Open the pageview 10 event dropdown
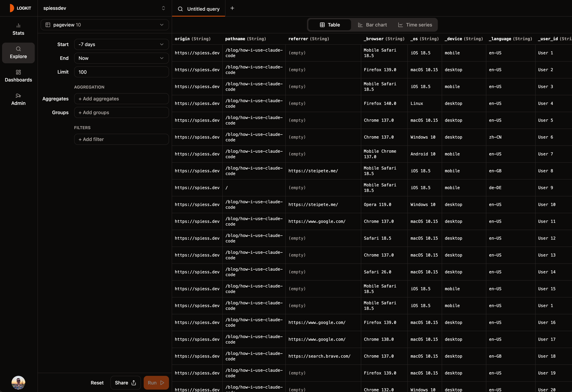This screenshot has height=392, width=572. pos(104,25)
